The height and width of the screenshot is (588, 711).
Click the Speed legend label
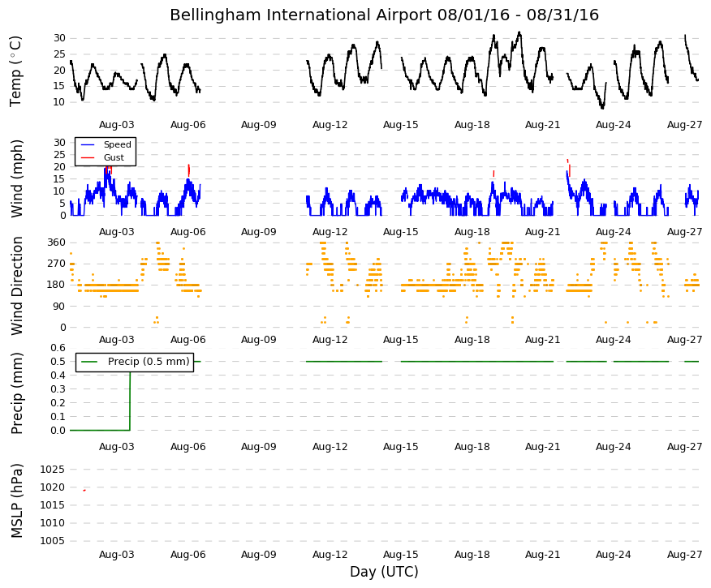118,144
